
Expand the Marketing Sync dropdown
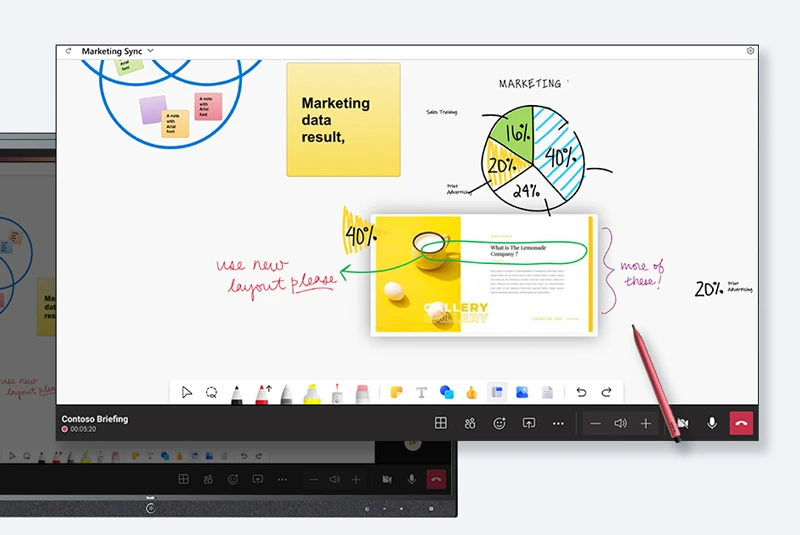click(x=151, y=50)
